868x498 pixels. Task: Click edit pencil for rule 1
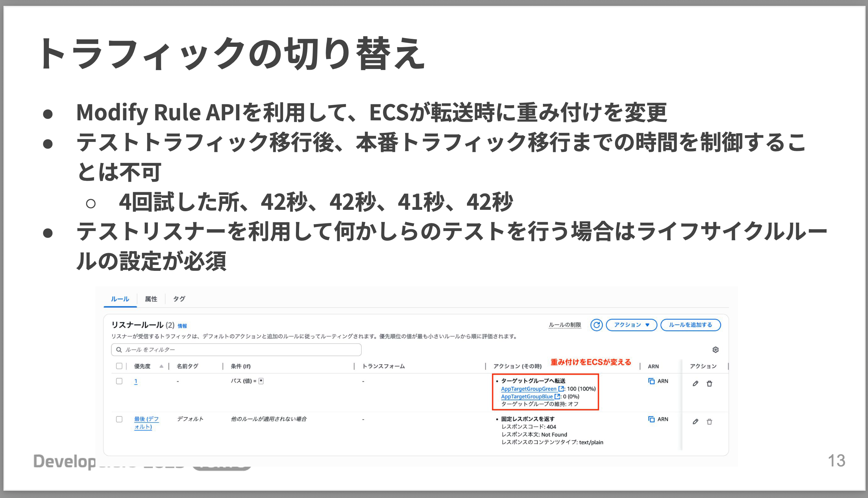(x=695, y=384)
